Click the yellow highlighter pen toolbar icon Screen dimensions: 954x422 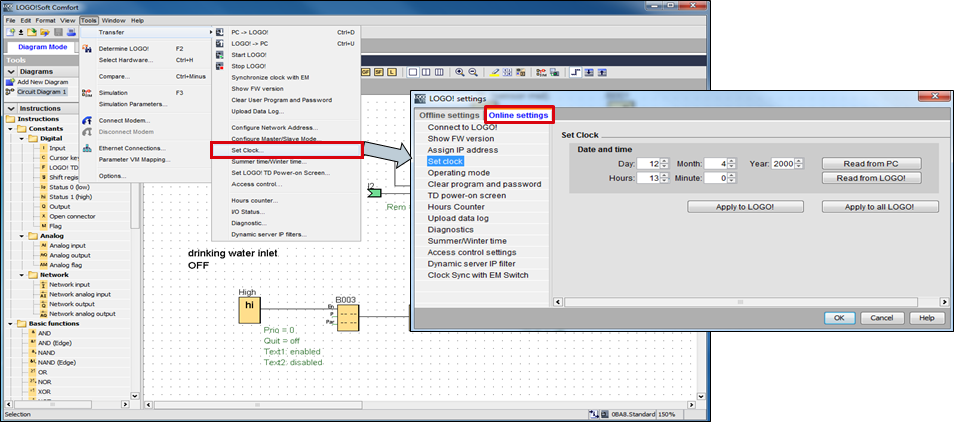click(494, 72)
